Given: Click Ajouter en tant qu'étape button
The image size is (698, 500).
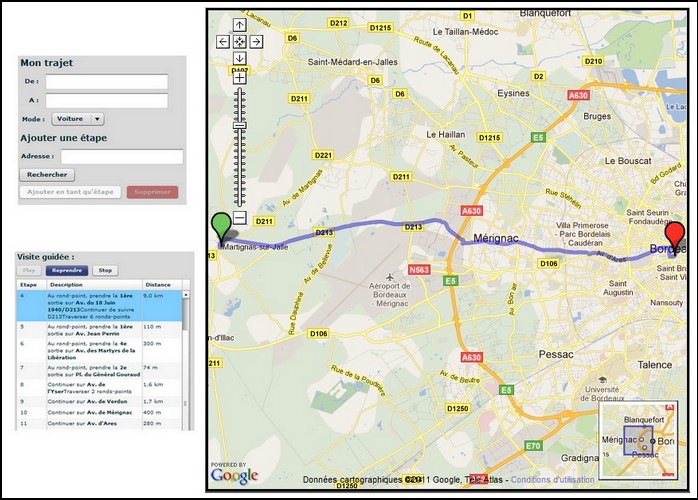Looking at the screenshot, I should [x=70, y=192].
